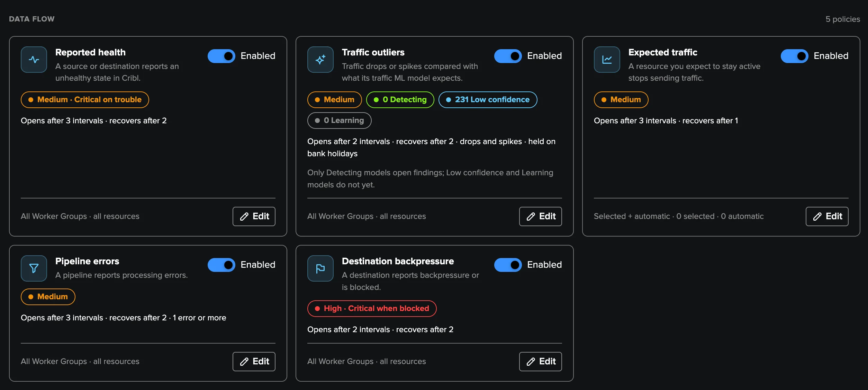Disable the Destination backpressure toggle
The height and width of the screenshot is (390, 868).
coord(508,265)
